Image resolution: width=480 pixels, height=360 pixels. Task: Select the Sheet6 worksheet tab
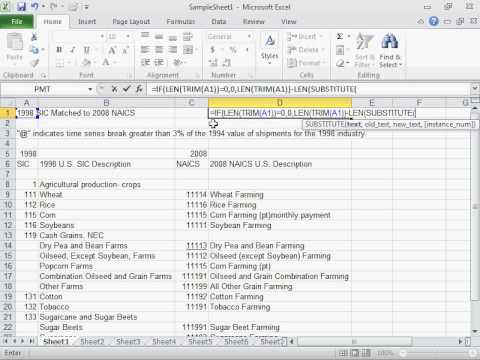236,341
